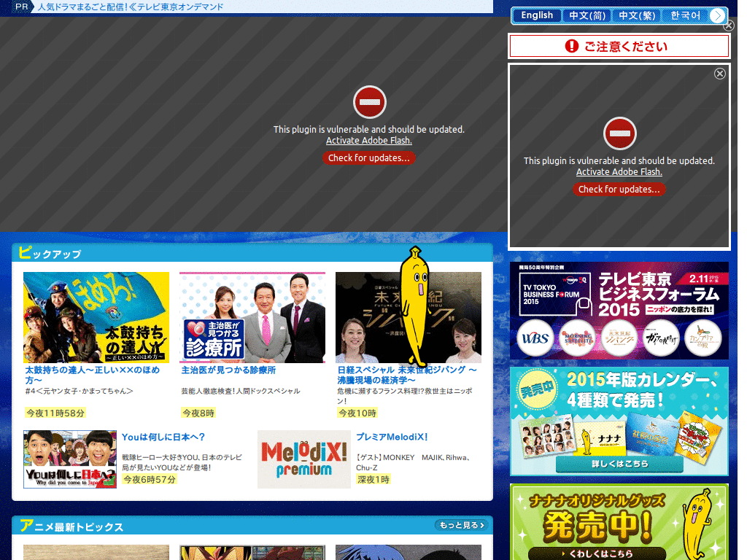Click the カンブリア宮殿 circle logo
Viewport: 747px width, 560px height.
(x=703, y=338)
